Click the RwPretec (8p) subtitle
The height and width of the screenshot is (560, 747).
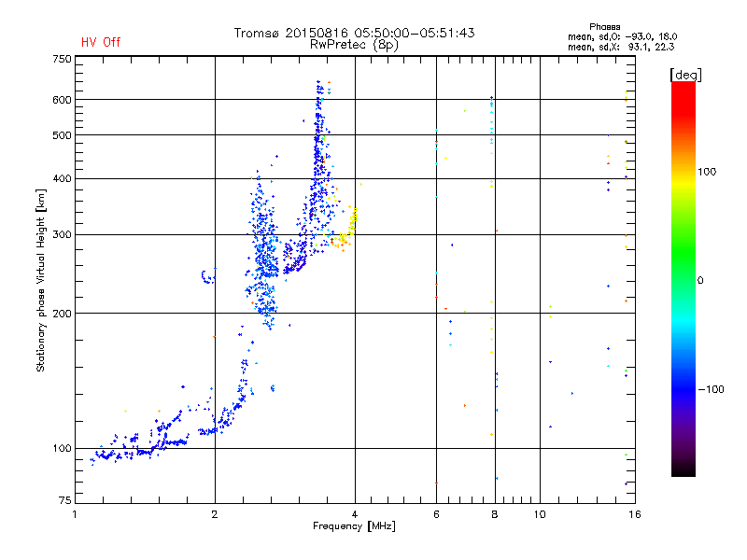(354, 45)
